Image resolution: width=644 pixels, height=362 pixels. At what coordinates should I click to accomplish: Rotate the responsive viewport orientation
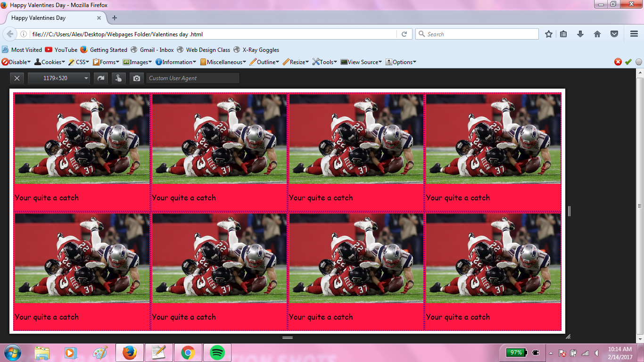point(100,78)
